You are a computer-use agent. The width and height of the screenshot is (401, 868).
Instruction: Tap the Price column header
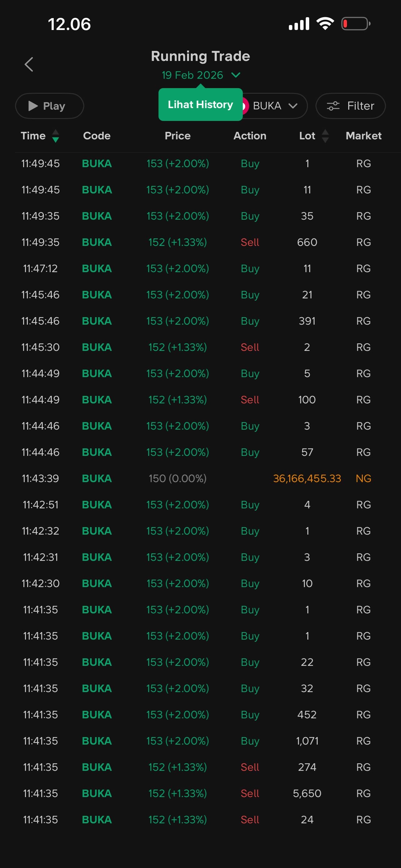[x=177, y=136]
